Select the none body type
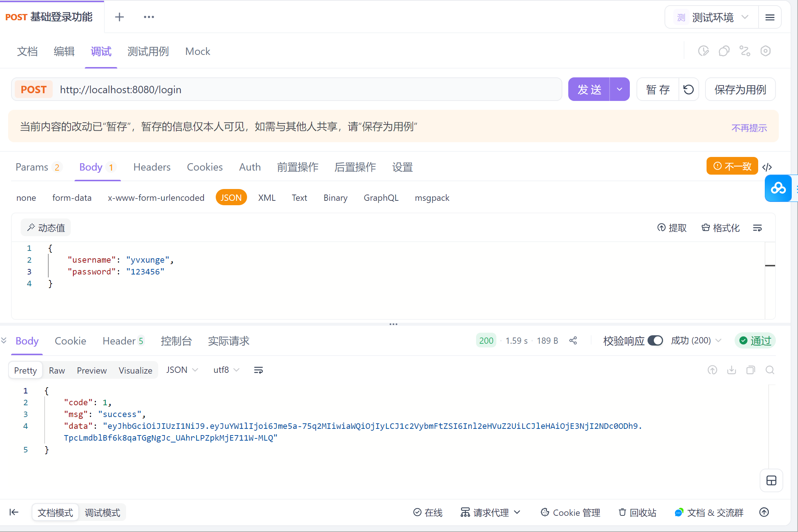This screenshot has width=798, height=532. (26, 198)
